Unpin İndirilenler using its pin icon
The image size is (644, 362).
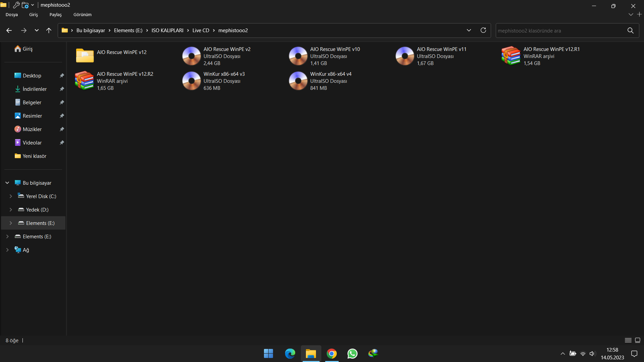click(62, 89)
